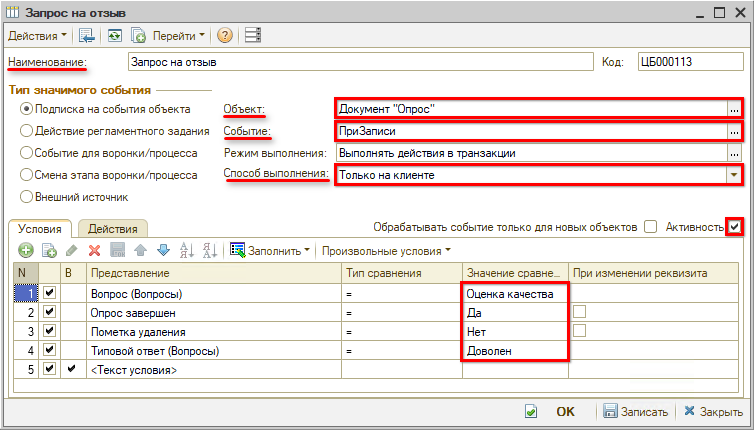Switch to the Действия tab

(113, 229)
